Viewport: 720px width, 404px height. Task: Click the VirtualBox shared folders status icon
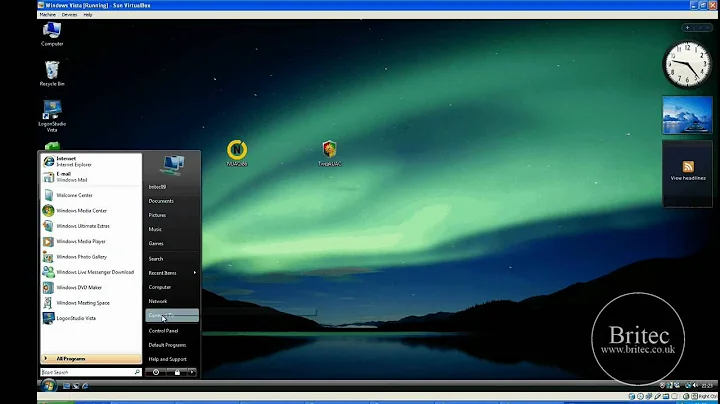tap(666, 396)
